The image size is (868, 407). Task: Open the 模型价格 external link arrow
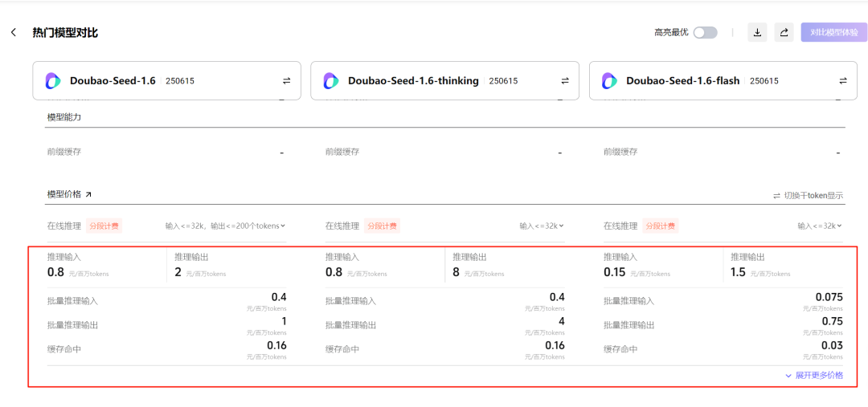pos(88,194)
